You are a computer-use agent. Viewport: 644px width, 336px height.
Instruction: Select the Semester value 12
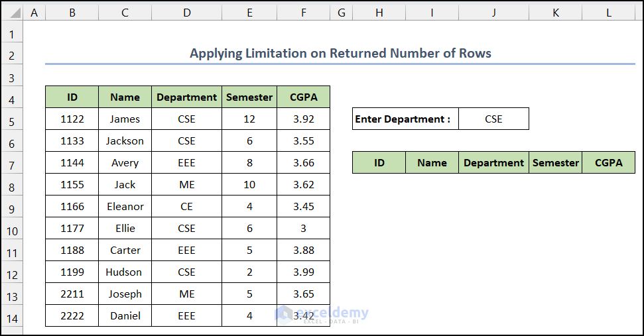(x=249, y=119)
